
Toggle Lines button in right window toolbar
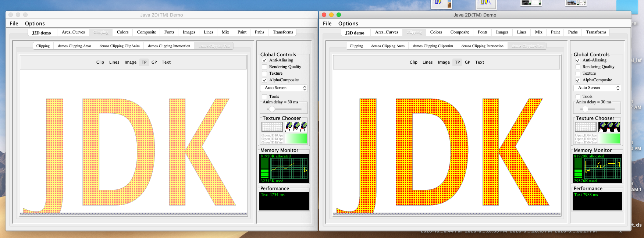click(428, 63)
